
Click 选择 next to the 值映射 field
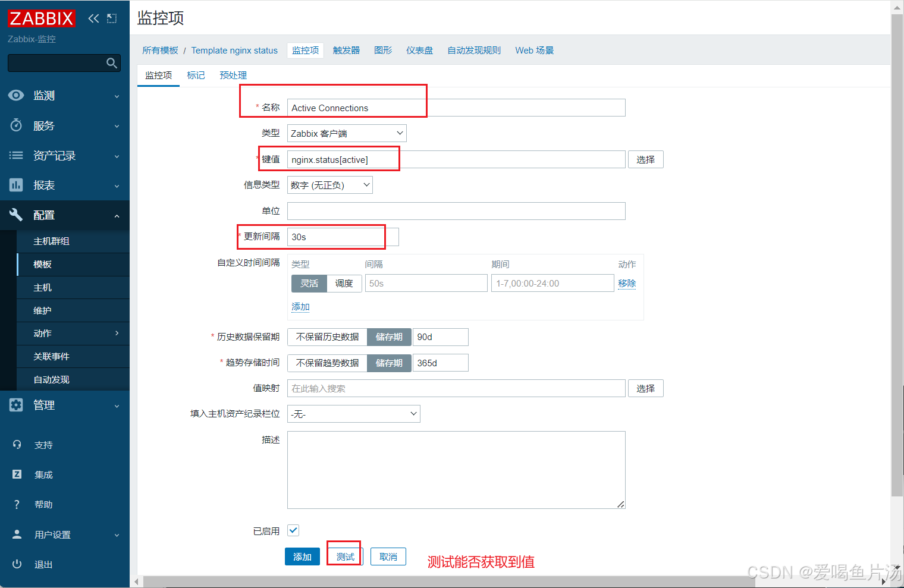pyautogui.click(x=645, y=388)
